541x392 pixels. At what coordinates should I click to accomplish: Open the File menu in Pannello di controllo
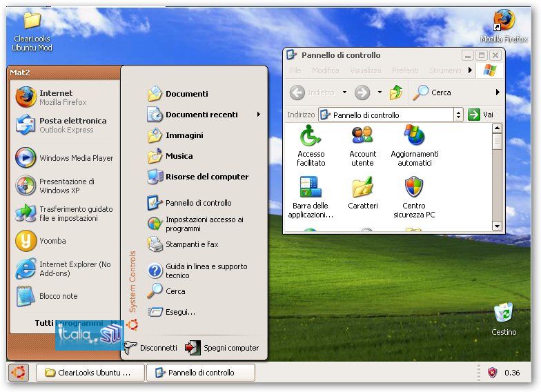(x=295, y=70)
